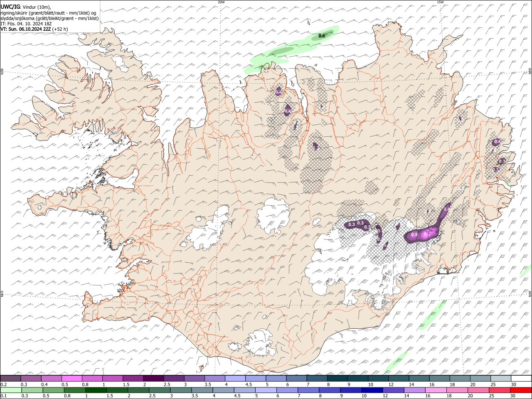
Task: Pick the light grey 25 snow legend swatch
Action: 501,378
